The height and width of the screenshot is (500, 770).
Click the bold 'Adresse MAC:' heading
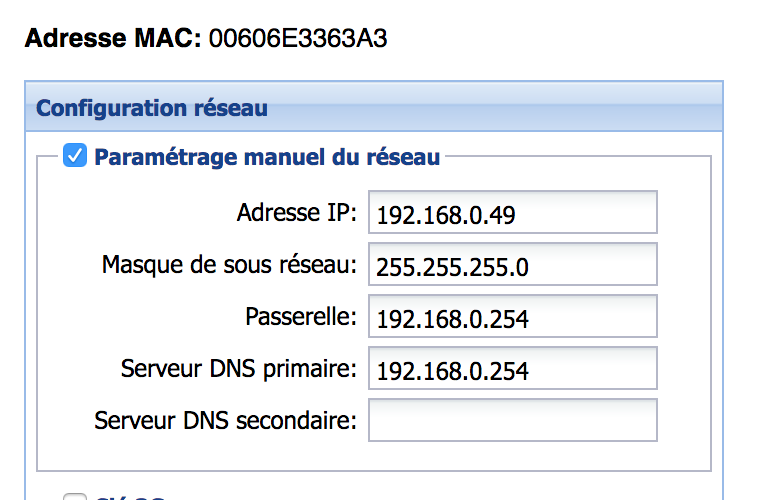pos(113,38)
